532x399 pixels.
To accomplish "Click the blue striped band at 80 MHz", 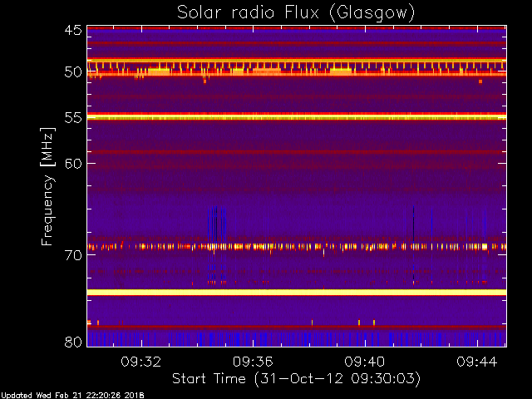I will [297, 338].
